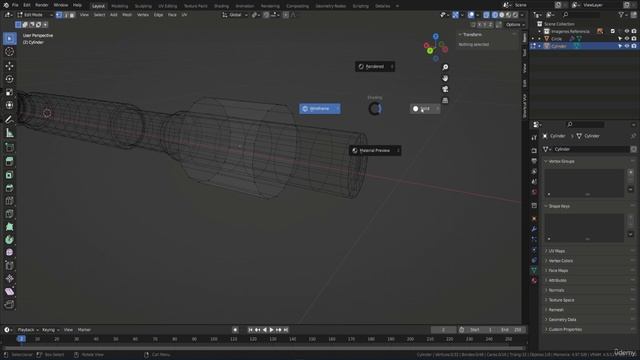Switch to the Modeling workspace tab
The image size is (640, 360).
click(120, 6)
